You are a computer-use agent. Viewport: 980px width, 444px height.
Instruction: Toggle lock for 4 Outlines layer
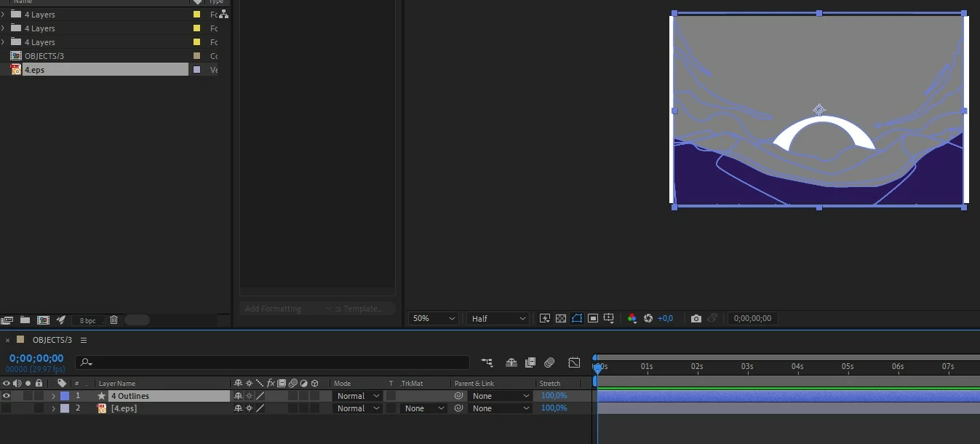tap(39, 396)
